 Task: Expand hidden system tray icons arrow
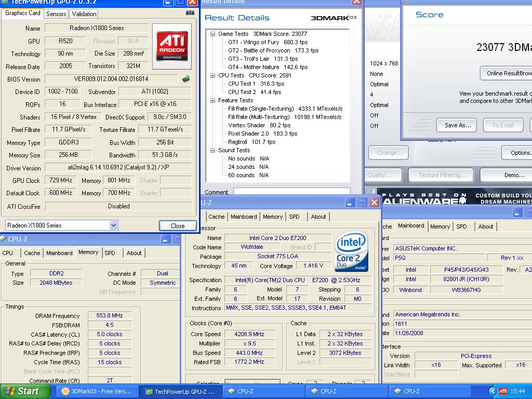pyautogui.click(x=493, y=391)
